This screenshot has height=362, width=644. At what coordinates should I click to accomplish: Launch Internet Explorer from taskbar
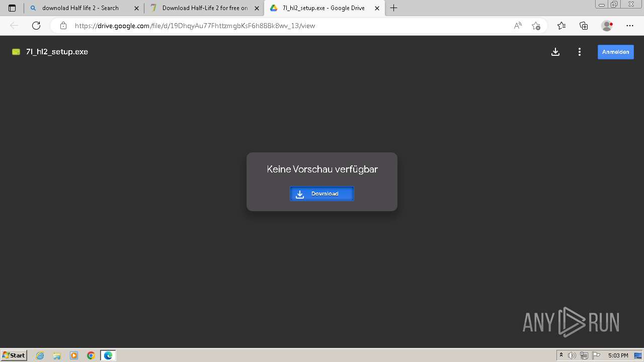tap(40, 355)
